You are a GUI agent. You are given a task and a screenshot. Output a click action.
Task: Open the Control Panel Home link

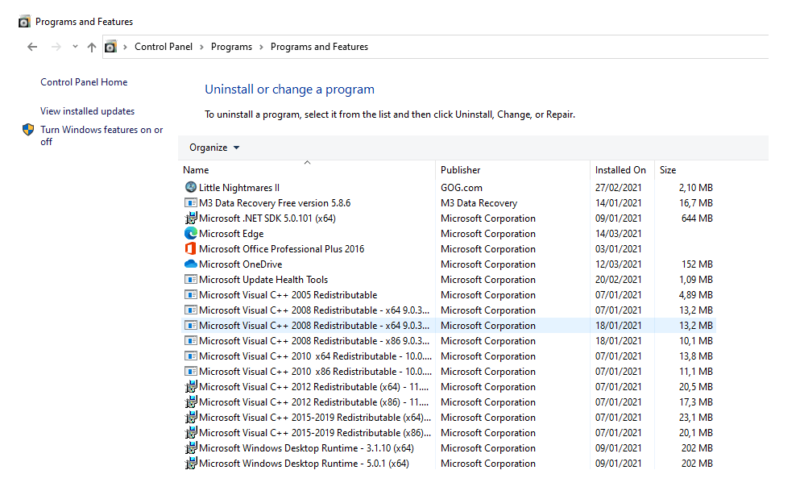[84, 82]
